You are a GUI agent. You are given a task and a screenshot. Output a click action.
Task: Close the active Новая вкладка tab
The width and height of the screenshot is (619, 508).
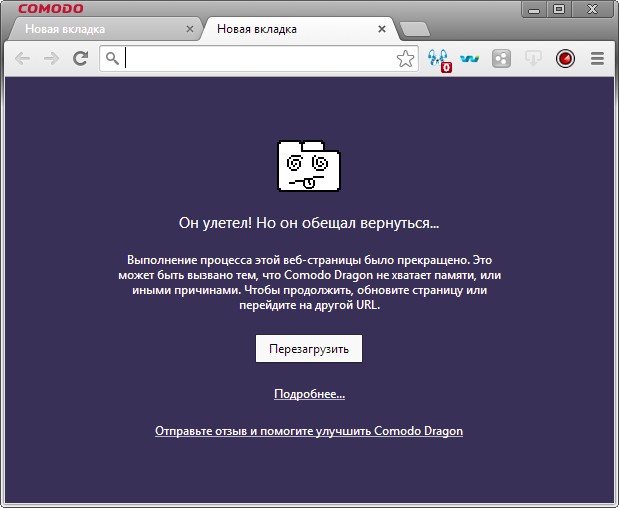click(382, 29)
